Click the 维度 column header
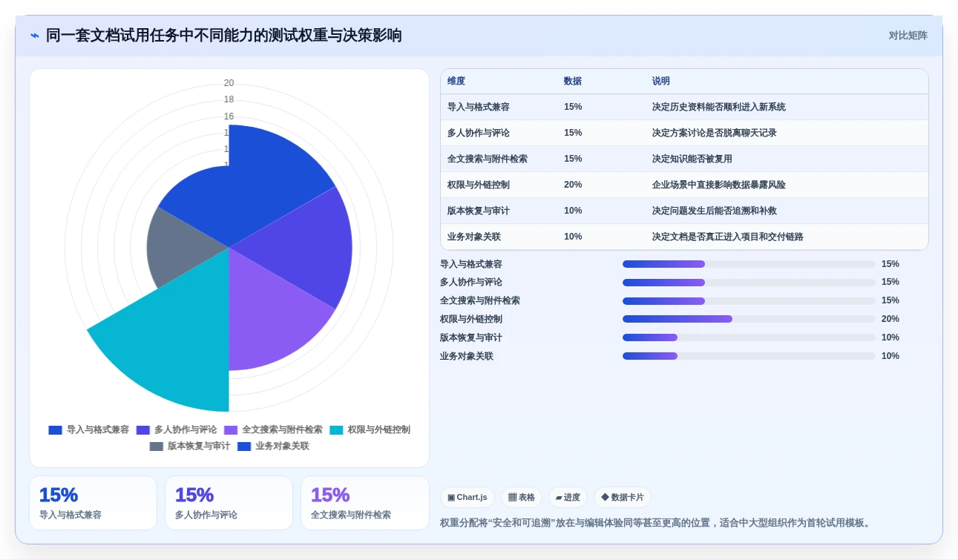 click(x=456, y=81)
